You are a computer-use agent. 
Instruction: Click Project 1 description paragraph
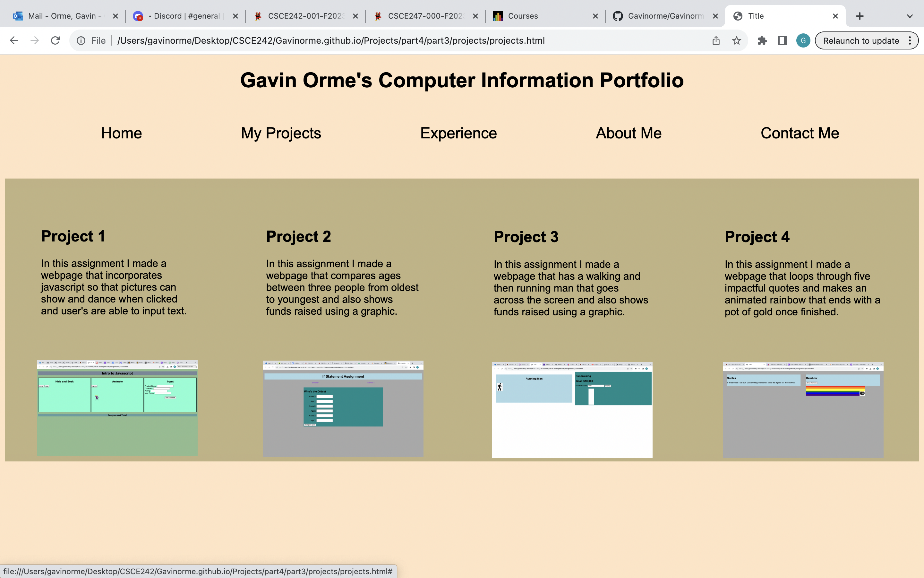(114, 287)
